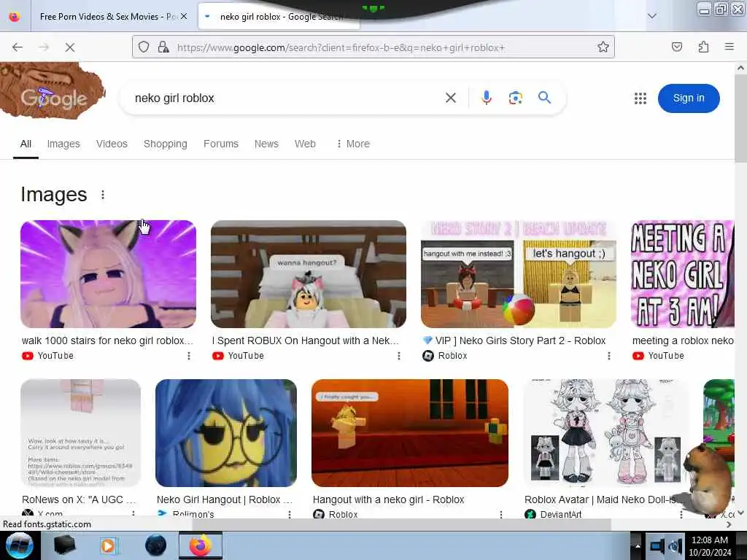The height and width of the screenshot is (560, 747).
Task: Open the I Spent ROBUX On Hangout link
Action: (x=306, y=341)
